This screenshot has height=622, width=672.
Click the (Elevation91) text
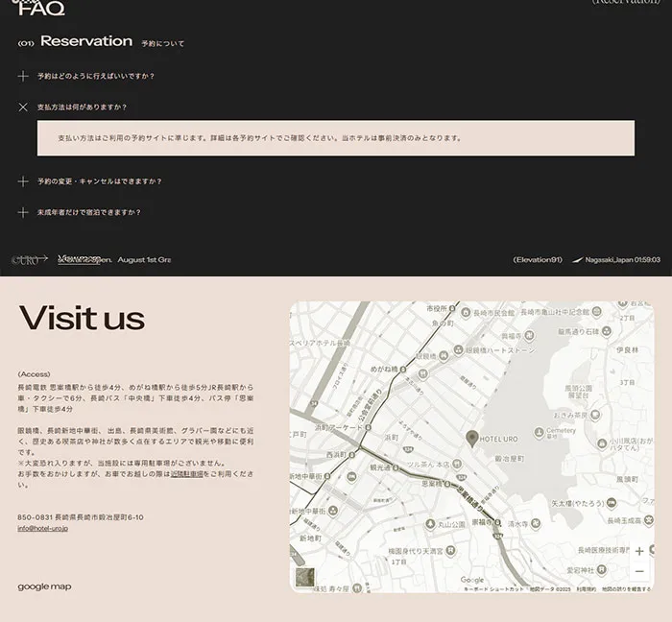[538, 259]
